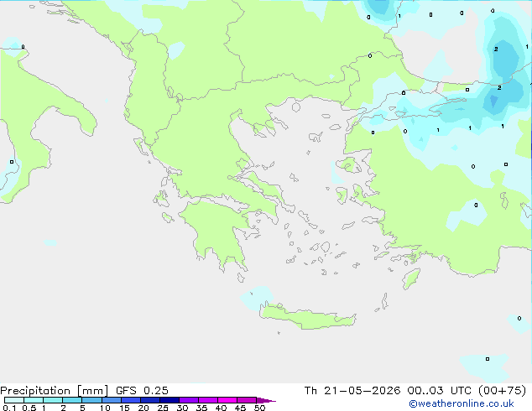Click the 'Precipitation' title word
Image resolution: width=532 pixels, height=411 pixels.
pyautogui.click(x=35, y=391)
